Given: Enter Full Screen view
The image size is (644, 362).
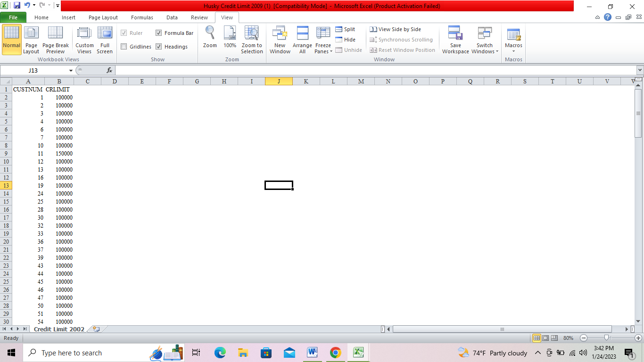Looking at the screenshot, I should (105, 40).
